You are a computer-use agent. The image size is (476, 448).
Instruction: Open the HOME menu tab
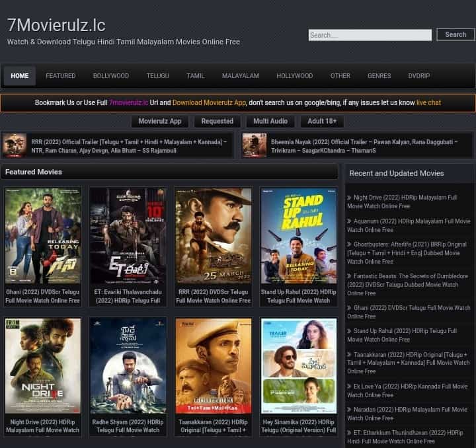(20, 76)
